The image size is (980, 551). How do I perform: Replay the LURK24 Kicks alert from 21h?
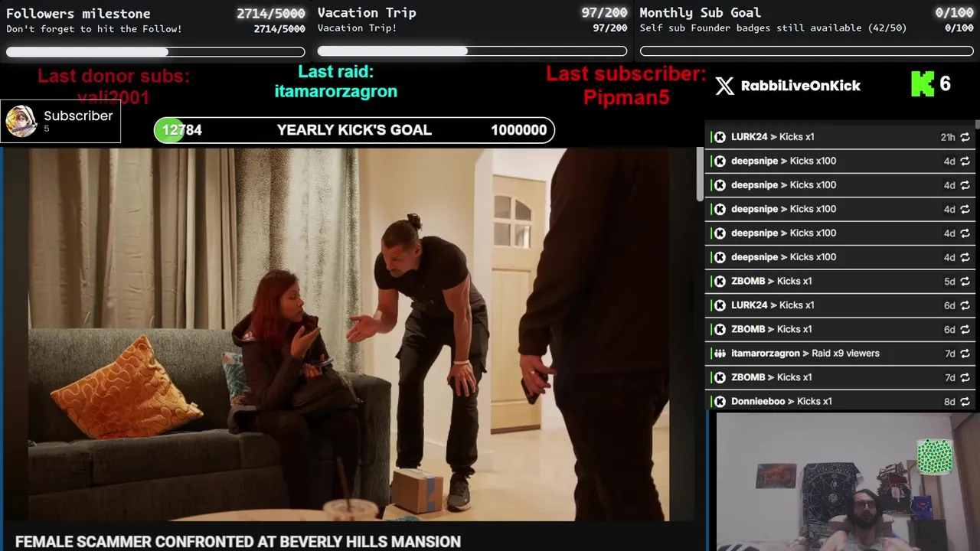point(965,137)
